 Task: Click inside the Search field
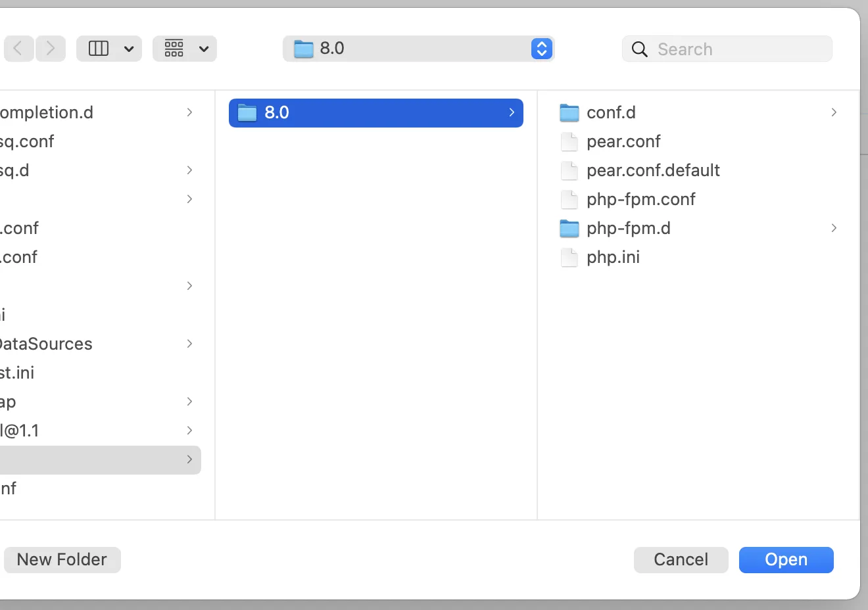tap(736, 49)
